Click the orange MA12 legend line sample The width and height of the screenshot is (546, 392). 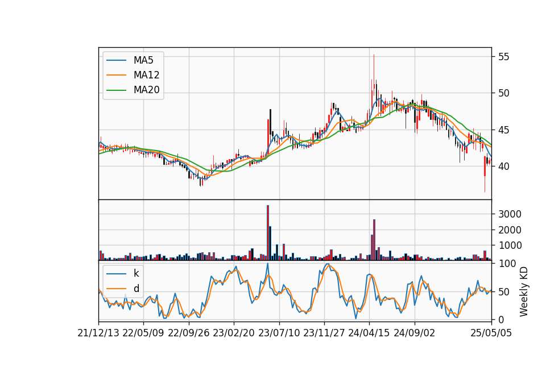(116, 75)
